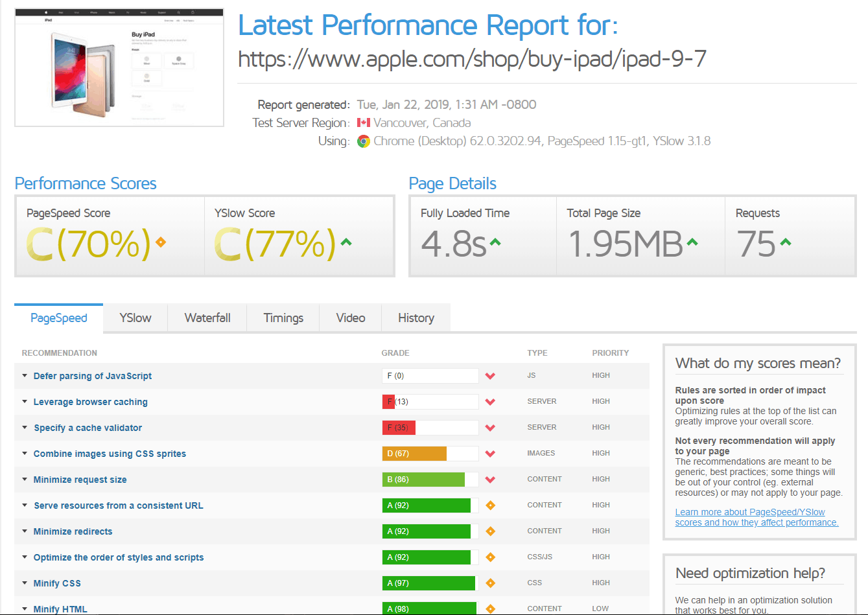
Task: Click the green arrow next to Total Page Size
Action: (x=692, y=242)
